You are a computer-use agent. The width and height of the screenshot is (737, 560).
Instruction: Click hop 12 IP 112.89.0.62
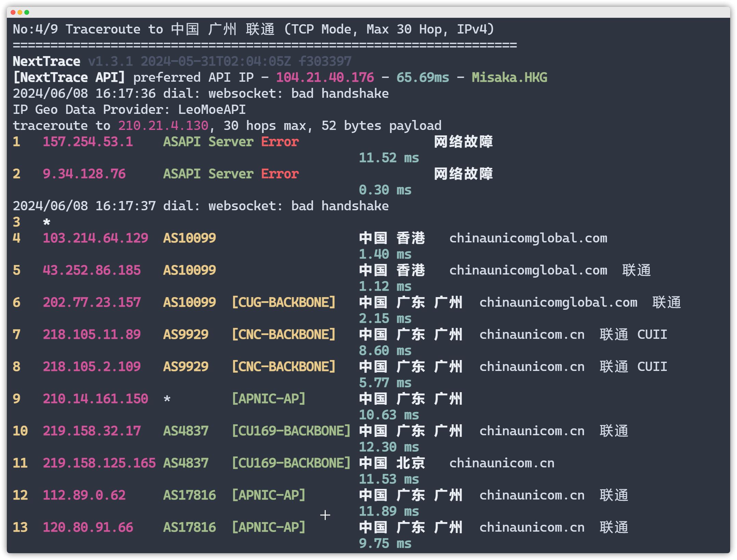84,495
